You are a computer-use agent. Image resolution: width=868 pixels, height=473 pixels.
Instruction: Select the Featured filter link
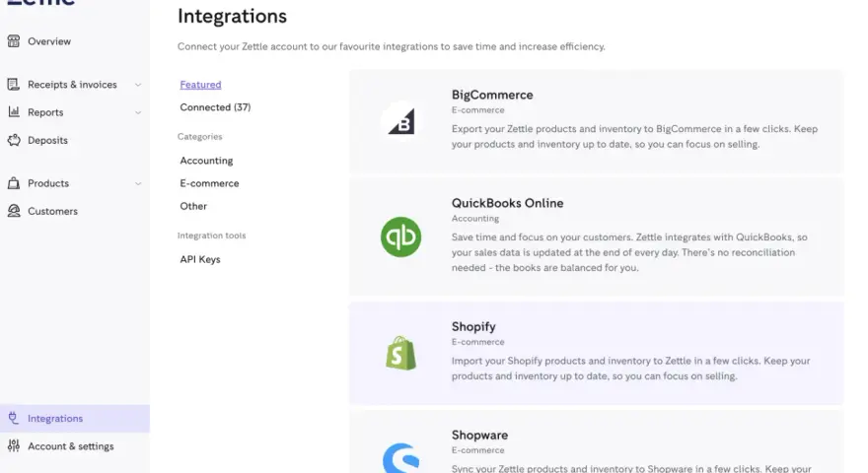(x=200, y=84)
